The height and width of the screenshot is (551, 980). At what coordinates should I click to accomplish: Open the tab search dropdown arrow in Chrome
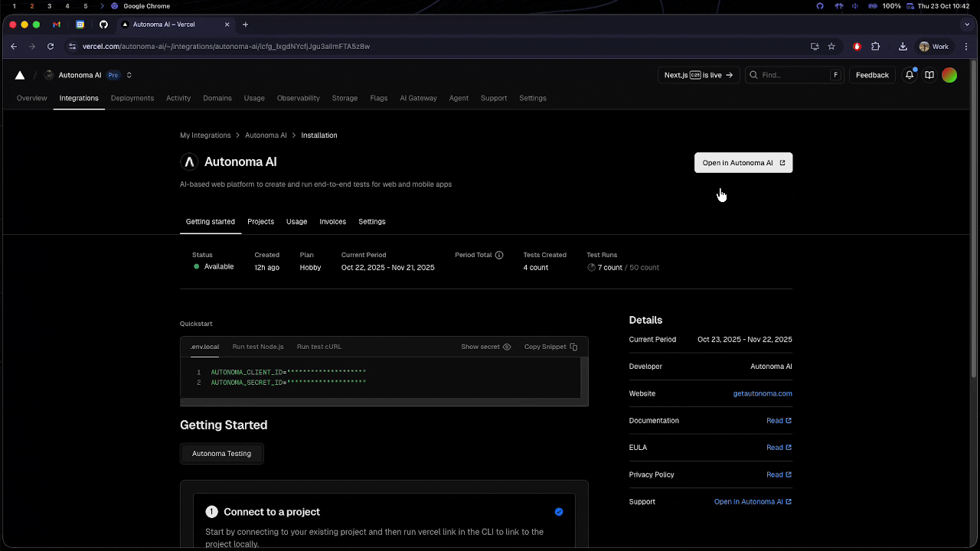click(x=967, y=24)
